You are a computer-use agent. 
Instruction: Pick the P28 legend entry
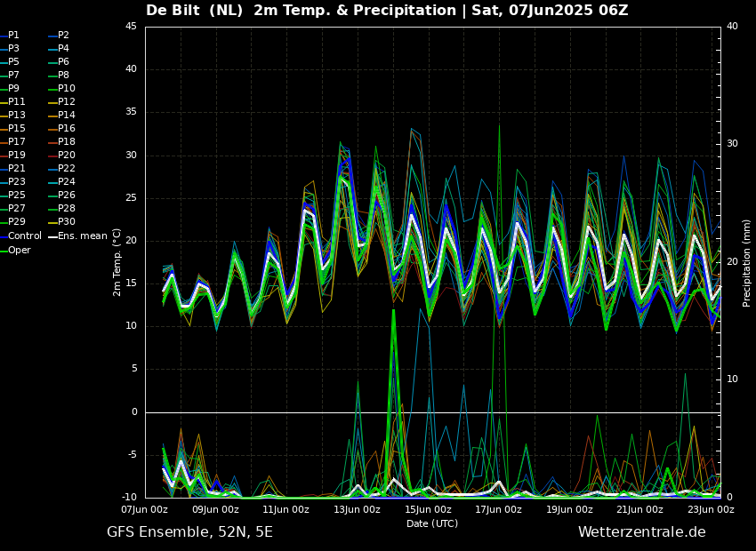point(61,209)
